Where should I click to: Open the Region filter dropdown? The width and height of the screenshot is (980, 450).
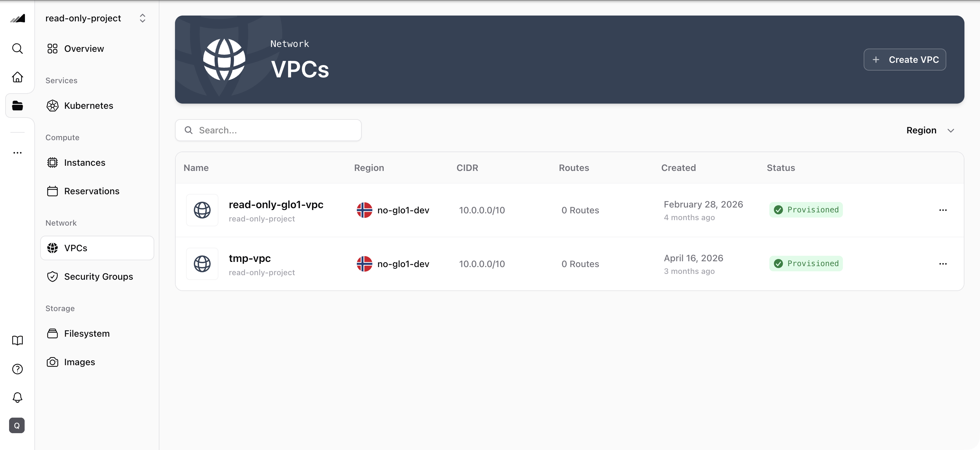pyautogui.click(x=930, y=130)
